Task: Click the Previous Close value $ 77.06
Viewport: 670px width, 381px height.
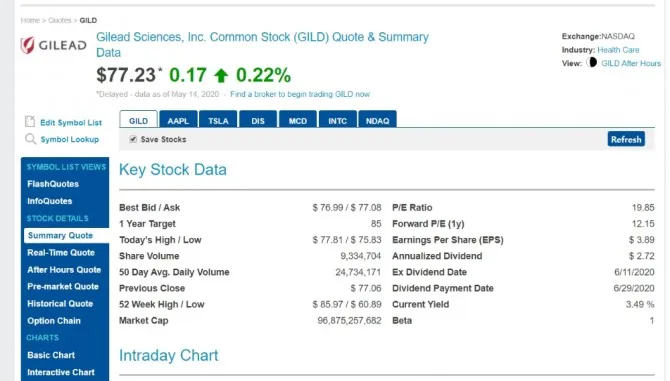Action: (366, 288)
